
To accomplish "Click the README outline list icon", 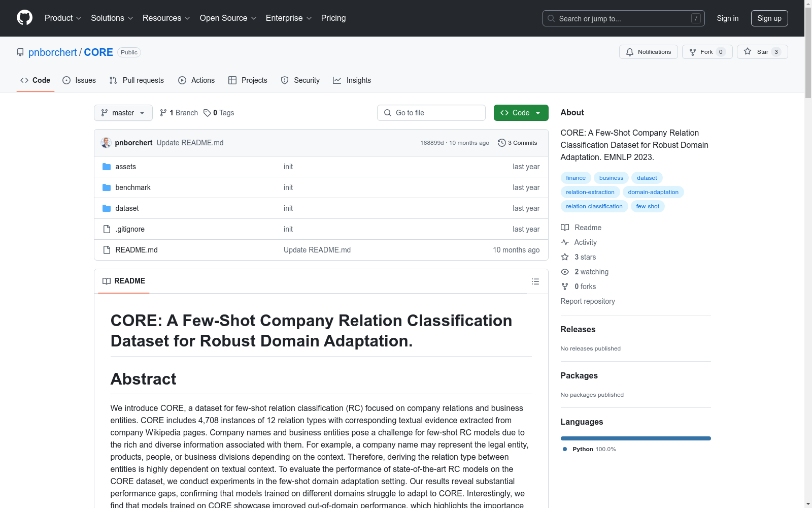I will [535, 281].
